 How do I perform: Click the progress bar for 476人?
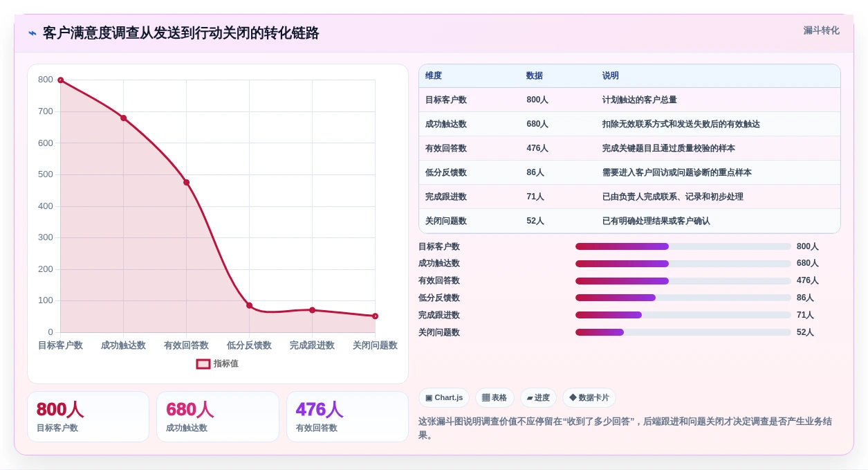coord(683,281)
